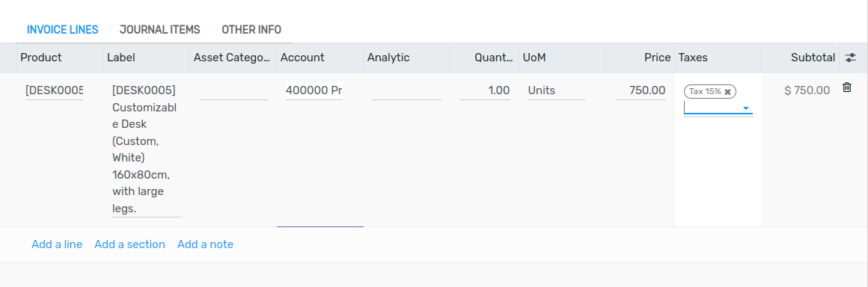Add a line to the invoice
The width and height of the screenshot is (868, 287).
click(57, 244)
